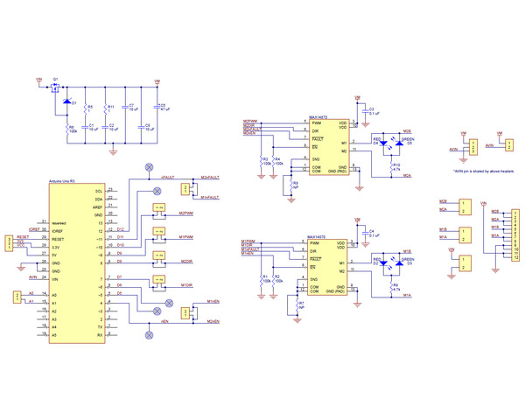Viewport: 525px width, 420px height.
Task: Select capacitor C4 0.1 uF
Action: [x=365, y=233]
